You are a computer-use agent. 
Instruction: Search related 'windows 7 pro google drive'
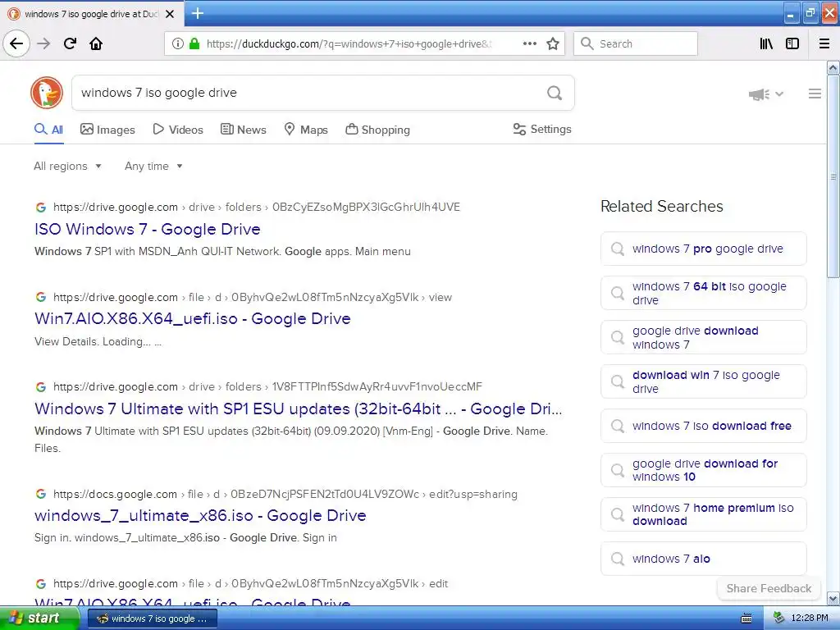(703, 249)
